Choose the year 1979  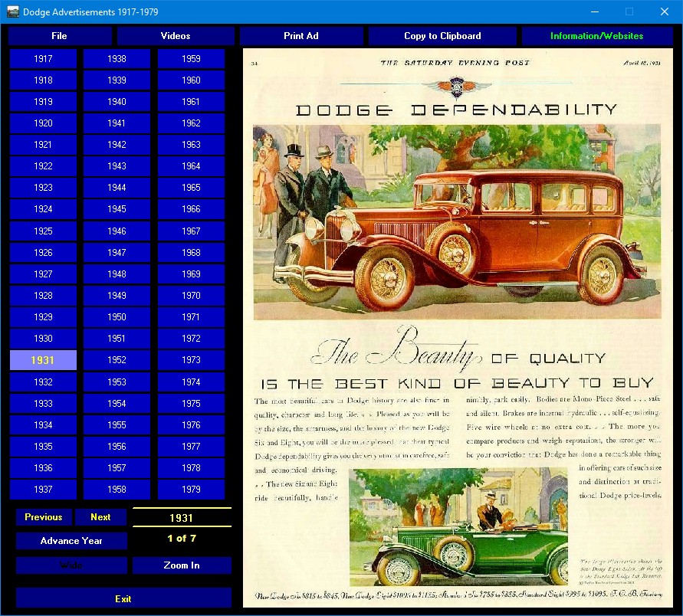point(191,490)
